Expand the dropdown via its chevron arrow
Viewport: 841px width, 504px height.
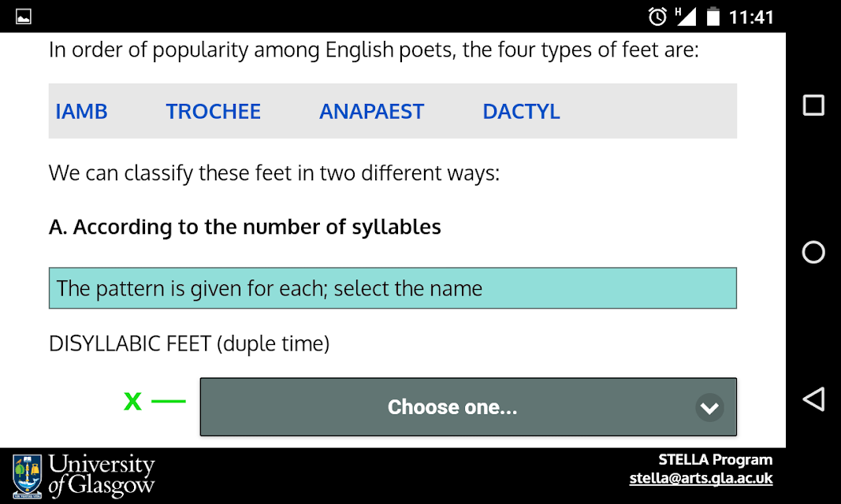[x=709, y=408]
